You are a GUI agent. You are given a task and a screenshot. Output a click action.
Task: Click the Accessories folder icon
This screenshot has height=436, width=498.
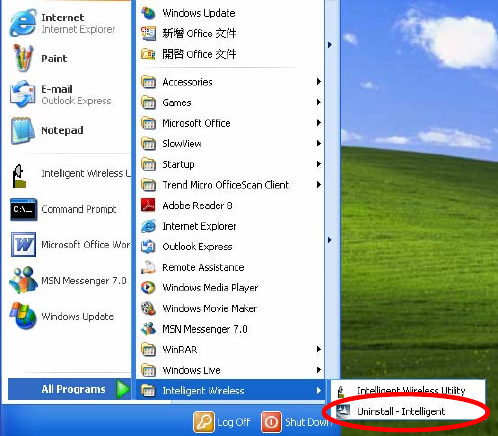148,82
